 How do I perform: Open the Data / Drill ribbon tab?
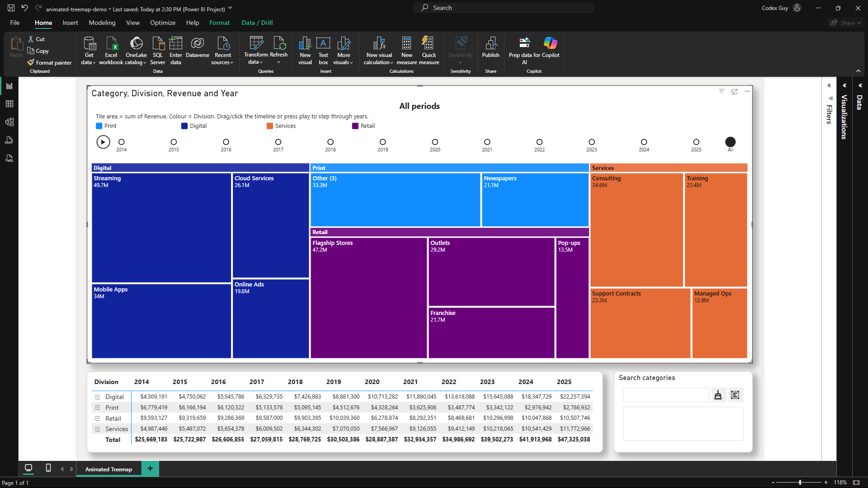[257, 23]
